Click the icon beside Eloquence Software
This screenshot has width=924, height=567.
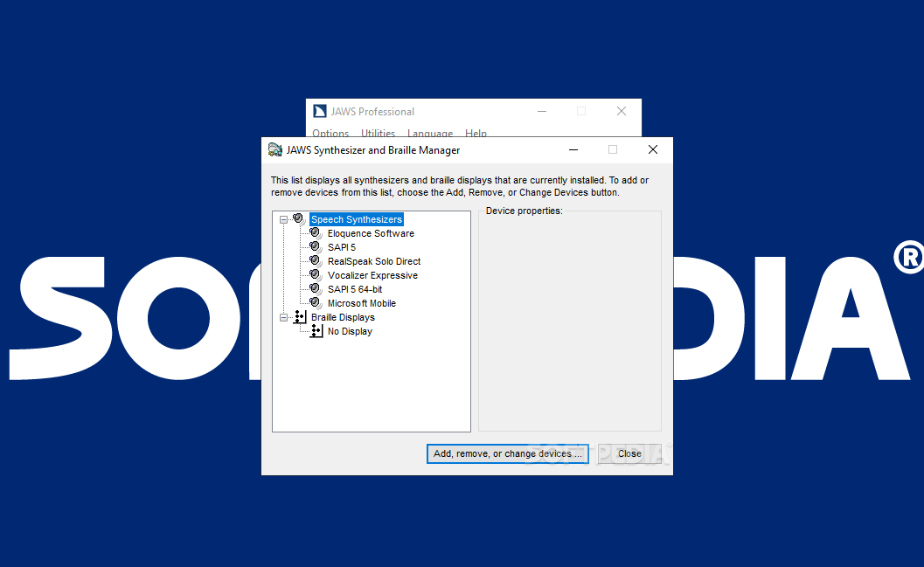pos(316,233)
